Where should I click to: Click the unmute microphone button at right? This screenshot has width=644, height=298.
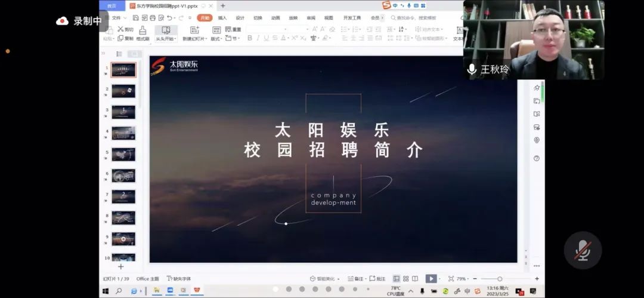tap(583, 250)
